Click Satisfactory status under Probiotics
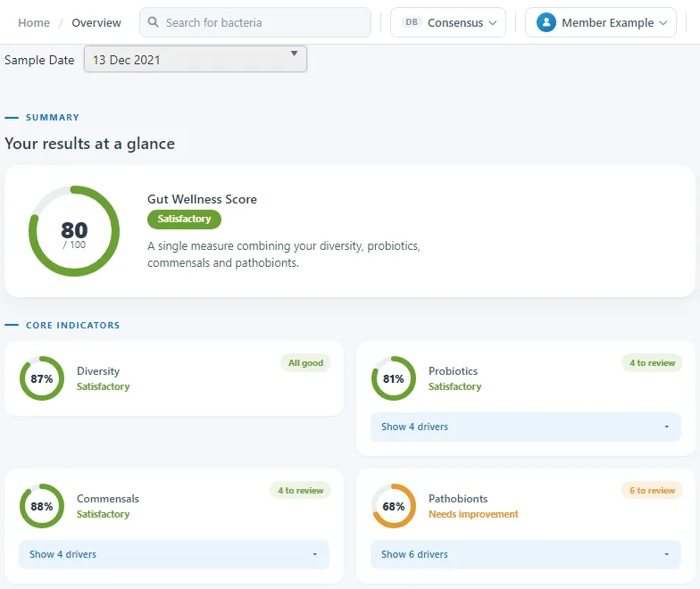 (455, 386)
